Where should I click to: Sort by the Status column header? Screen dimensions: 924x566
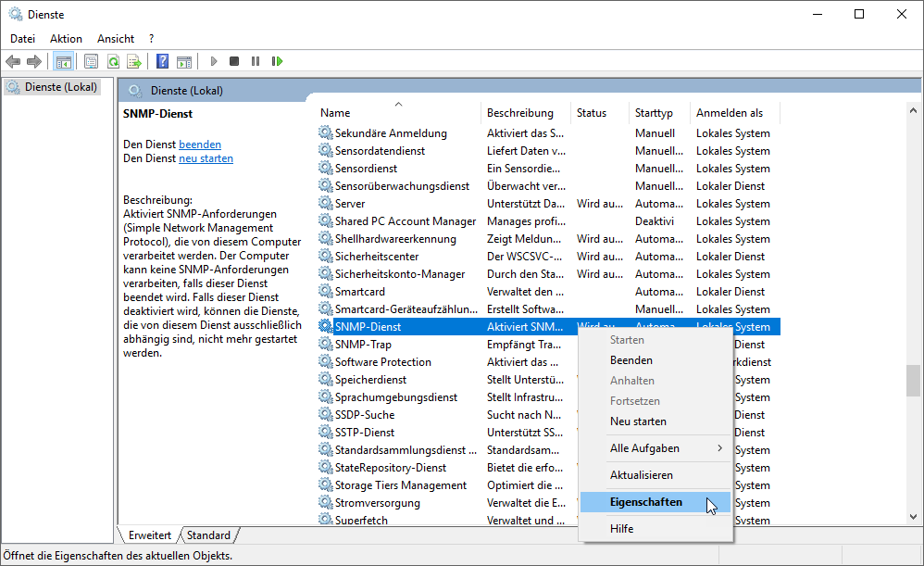click(x=600, y=113)
